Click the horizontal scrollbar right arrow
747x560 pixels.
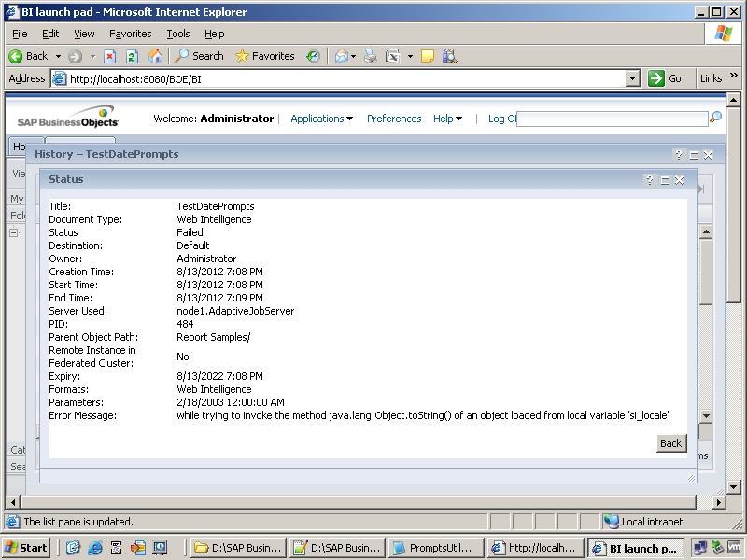719,502
